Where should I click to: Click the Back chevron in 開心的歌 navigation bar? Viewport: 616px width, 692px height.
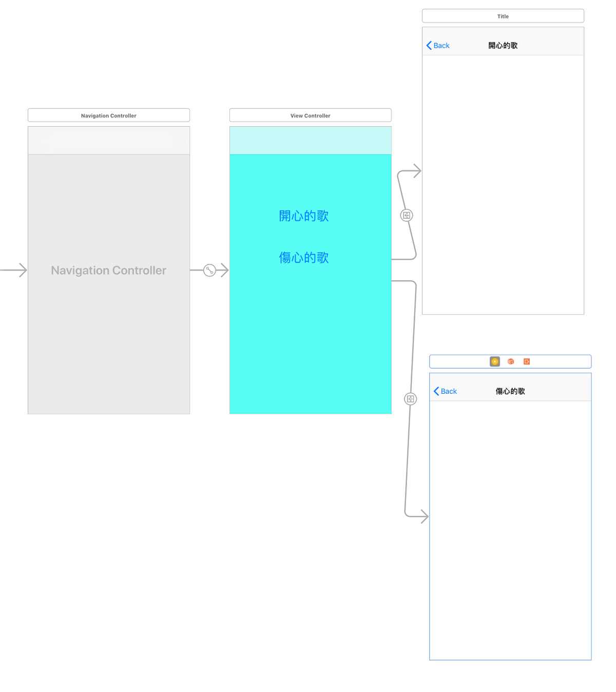(x=429, y=45)
